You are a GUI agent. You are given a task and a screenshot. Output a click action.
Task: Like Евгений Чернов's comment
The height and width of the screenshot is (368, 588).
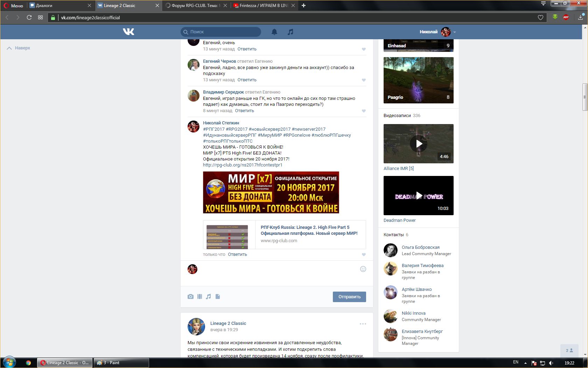(364, 80)
